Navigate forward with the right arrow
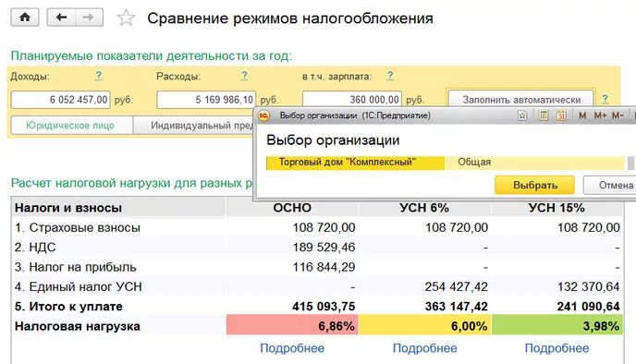 point(89,18)
